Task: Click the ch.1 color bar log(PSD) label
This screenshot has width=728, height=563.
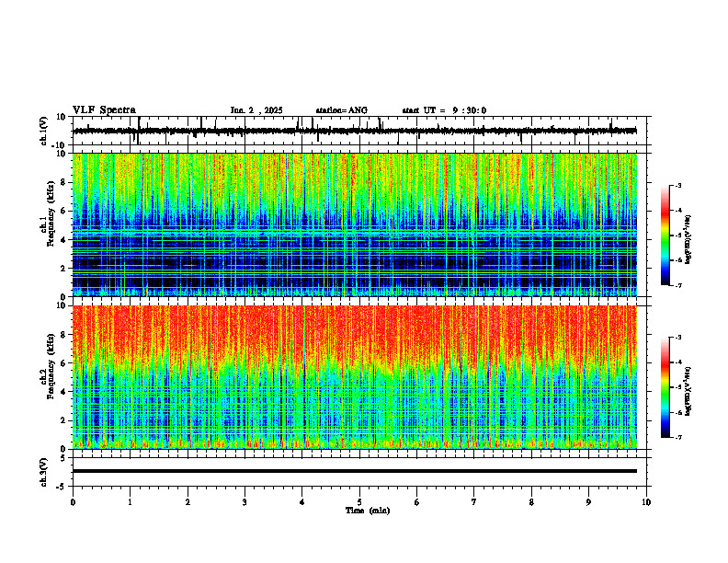Action: tap(688, 239)
